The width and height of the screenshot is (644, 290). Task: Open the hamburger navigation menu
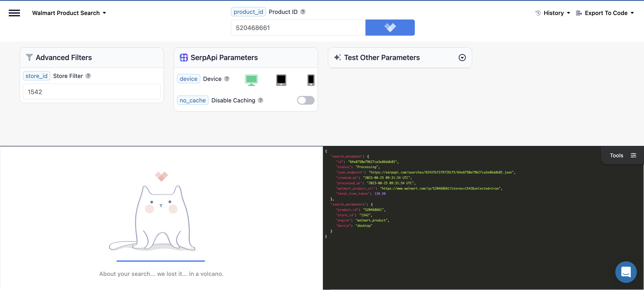click(14, 13)
